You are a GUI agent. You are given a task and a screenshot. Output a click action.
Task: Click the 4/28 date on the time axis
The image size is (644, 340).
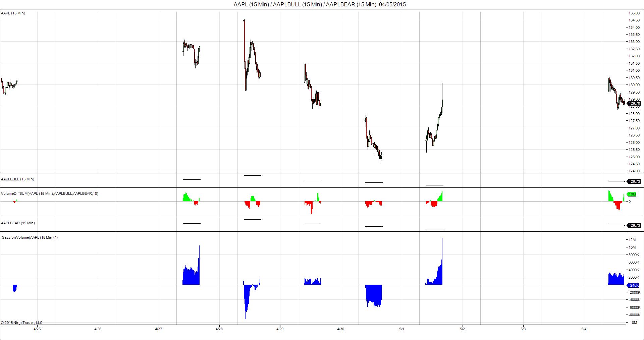[x=219, y=329]
